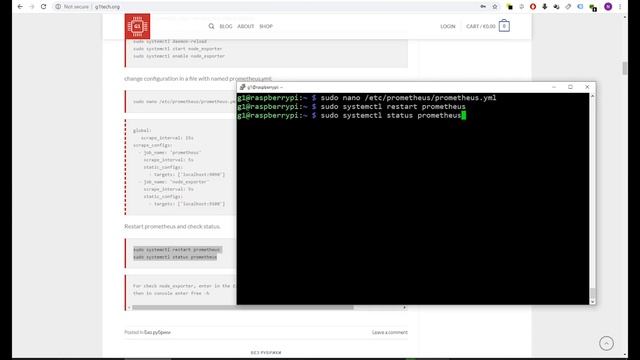Click the 'Restart prometheus and check status' text

172,226
